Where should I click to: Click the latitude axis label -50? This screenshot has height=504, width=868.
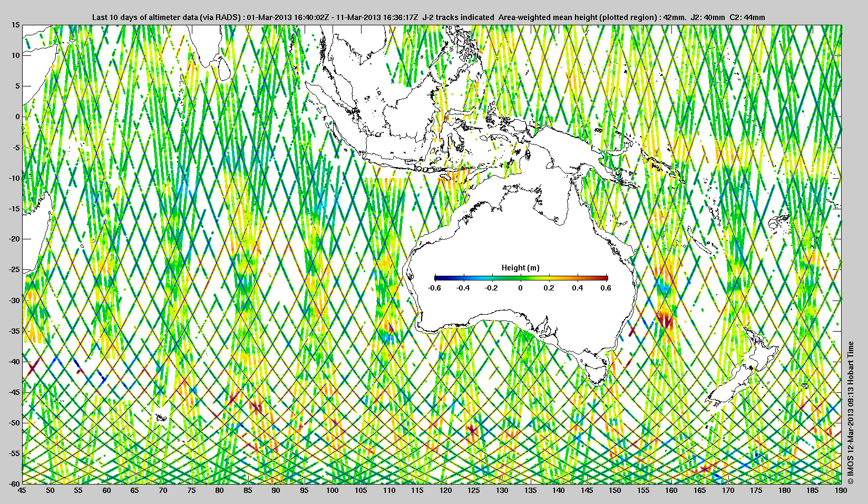pyautogui.click(x=14, y=423)
